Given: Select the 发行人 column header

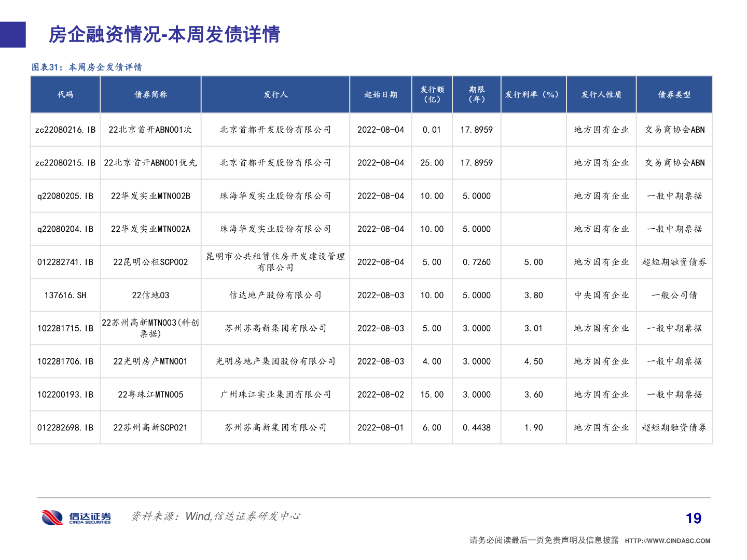Looking at the screenshot, I should (275, 94).
